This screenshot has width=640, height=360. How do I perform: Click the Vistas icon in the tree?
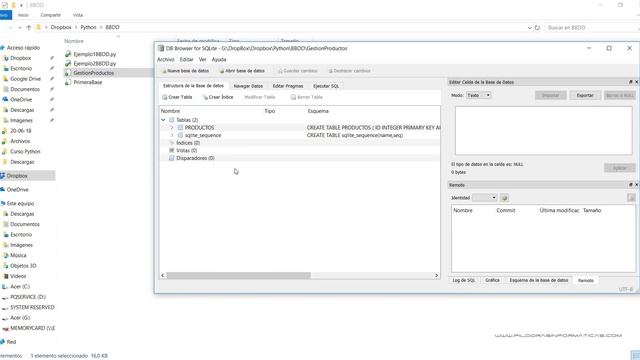click(172, 151)
